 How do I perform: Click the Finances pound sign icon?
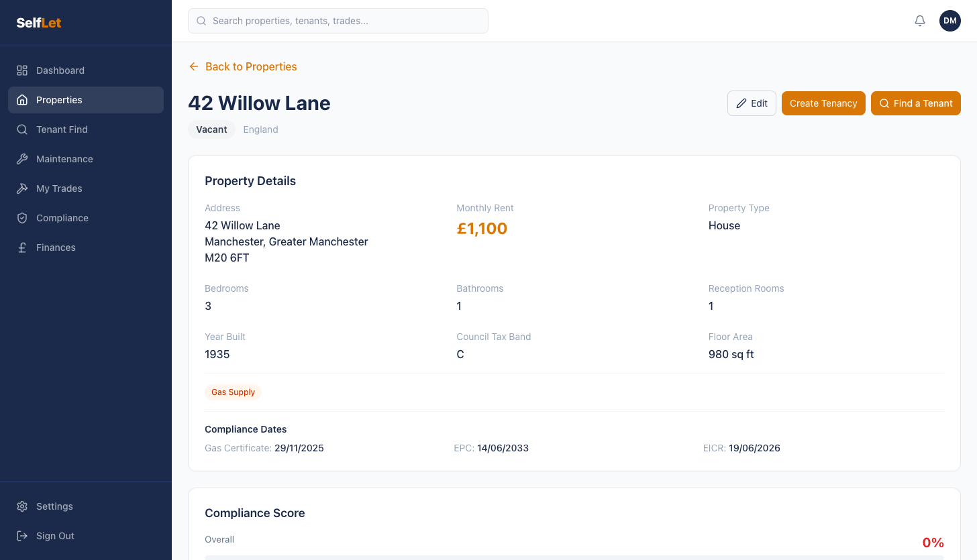point(22,247)
